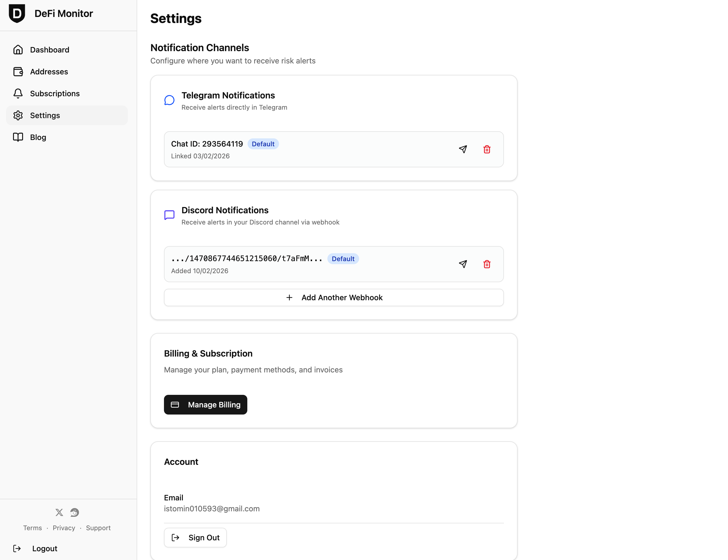Open the X (Twitter) profile from footer
Image resolution: width=728 pixels, height=560 pixels.
pyautogui.click(x=59, y=512)
